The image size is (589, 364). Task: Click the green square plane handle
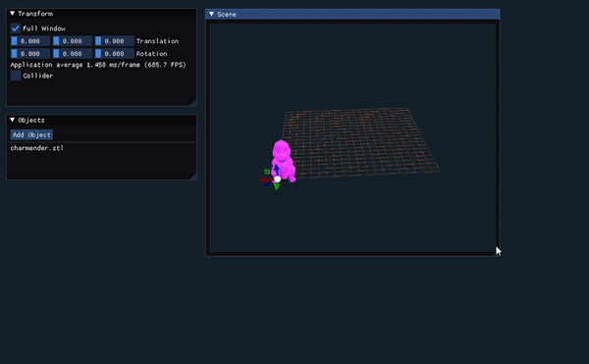[x=267, y=172]
